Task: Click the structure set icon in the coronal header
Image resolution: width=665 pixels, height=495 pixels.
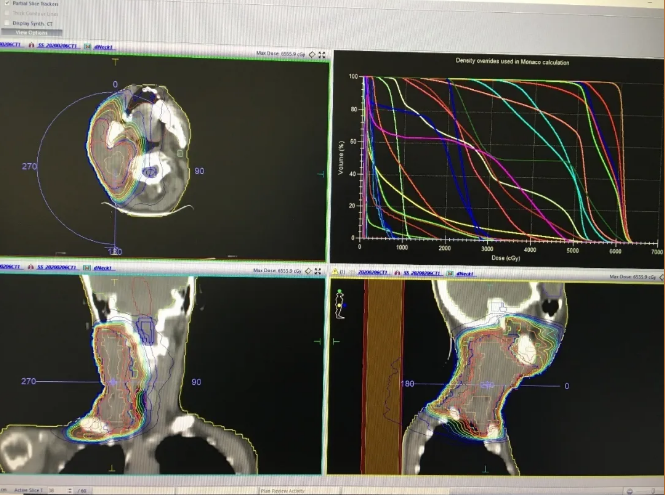Action: (32, 270)
